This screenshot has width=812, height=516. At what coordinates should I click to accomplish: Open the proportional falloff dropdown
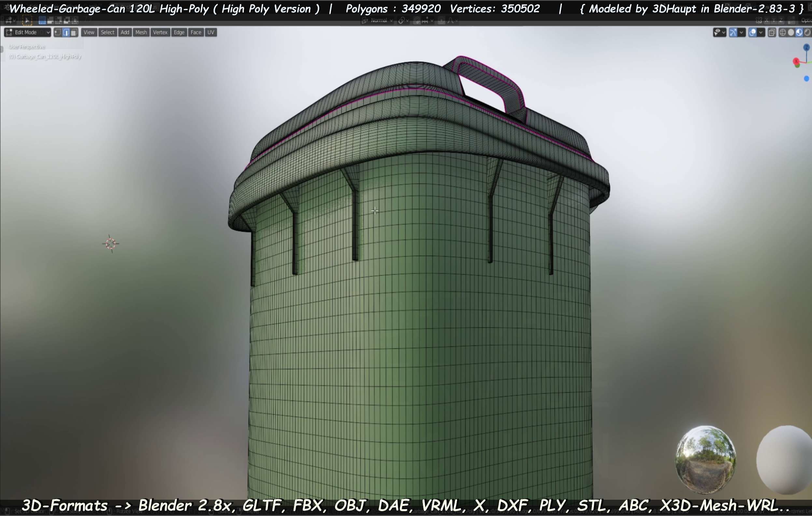[x=452, y=21]
